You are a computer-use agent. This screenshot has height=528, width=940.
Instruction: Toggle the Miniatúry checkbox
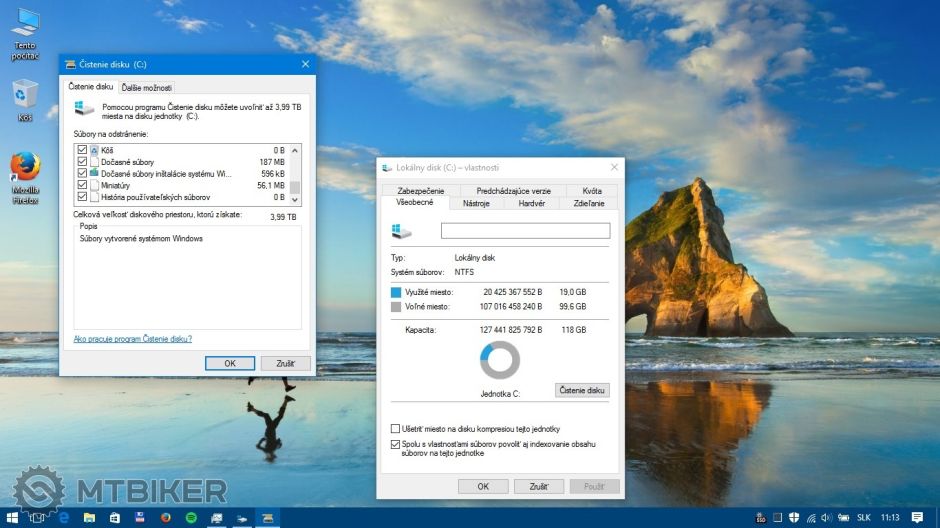point(82,185)
